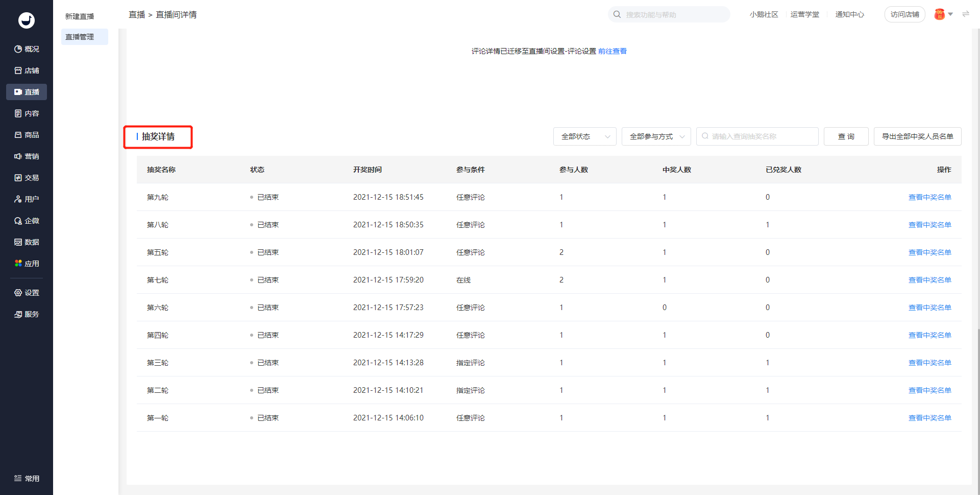Image resolution: width=980 pixels, height=495 pixels.
Task: Open 数据 data section in sidebar
Action: click(27, 242)
